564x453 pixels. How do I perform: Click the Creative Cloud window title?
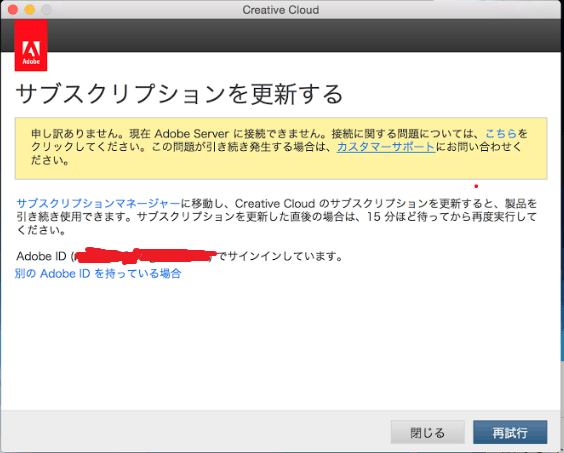click(x=281, y=10)
